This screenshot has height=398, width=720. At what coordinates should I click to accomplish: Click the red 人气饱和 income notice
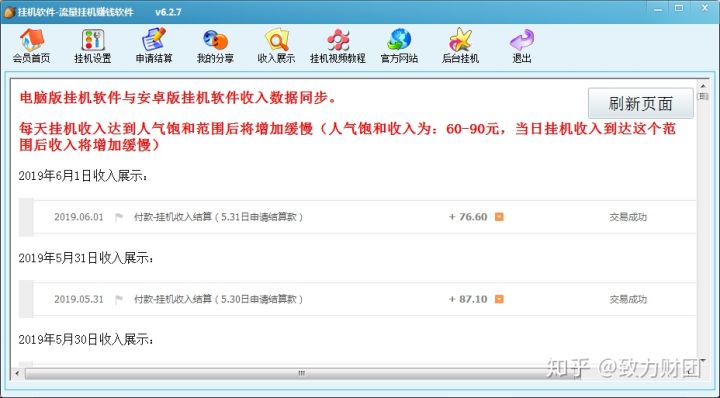pos(348,137)
